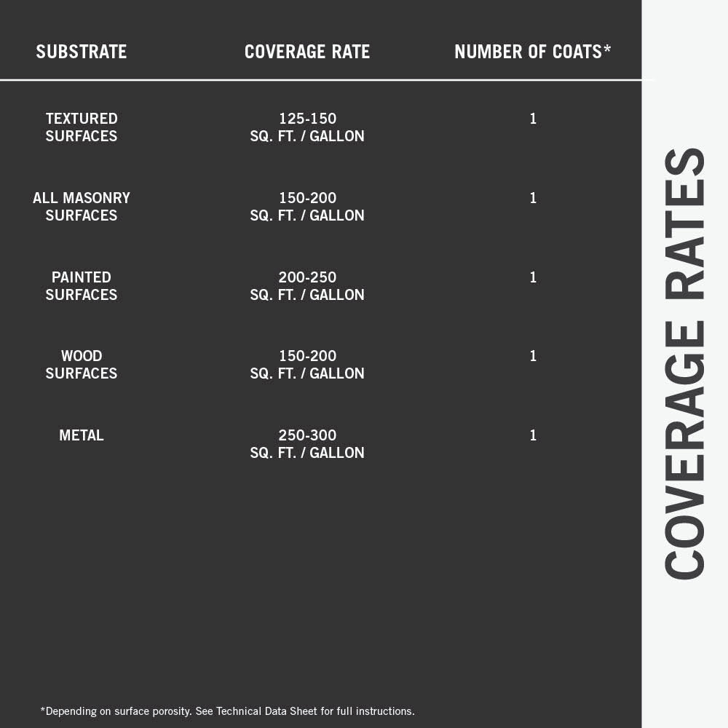Click the masonry 150-200 coverage value
The width and height of the screenshot is (728, 728).
click(x=307, y=207)
